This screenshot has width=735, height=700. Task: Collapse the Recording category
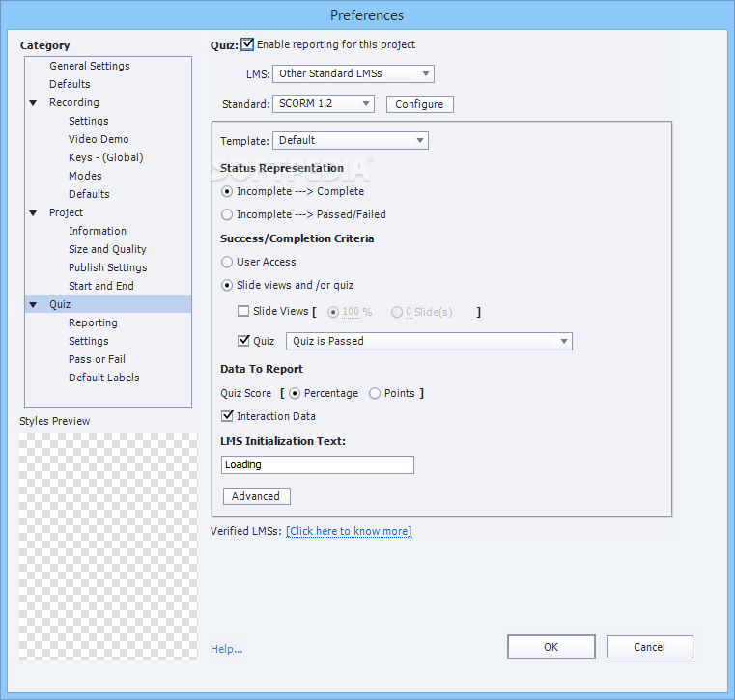(33, 103)
